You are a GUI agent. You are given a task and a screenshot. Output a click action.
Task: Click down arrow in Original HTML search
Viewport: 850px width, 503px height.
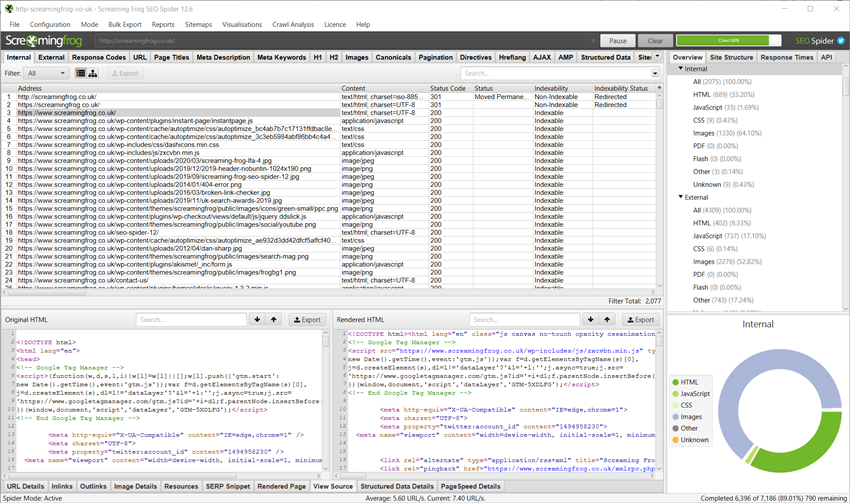tap(257, 320)
